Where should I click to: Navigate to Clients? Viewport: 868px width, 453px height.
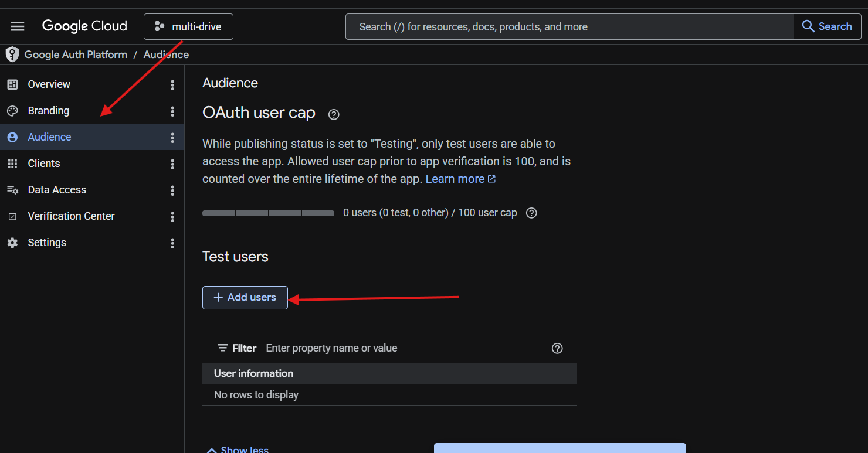(x=44, y=164)
